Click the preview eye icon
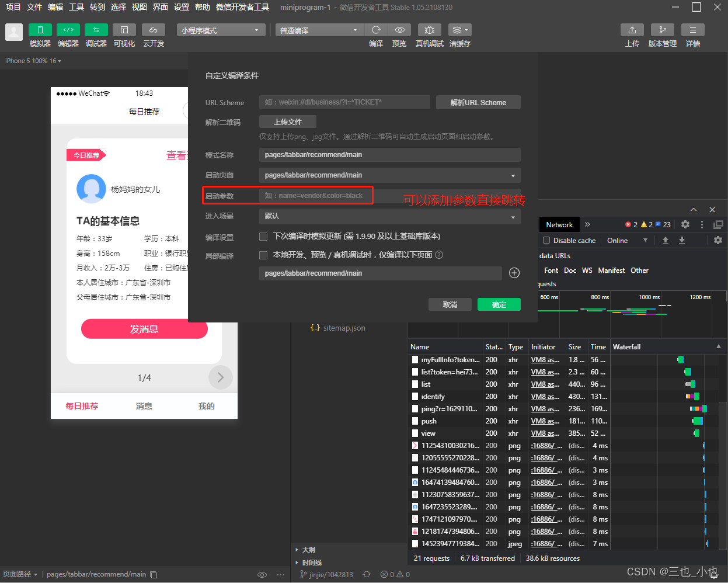 tap(399, 30)
